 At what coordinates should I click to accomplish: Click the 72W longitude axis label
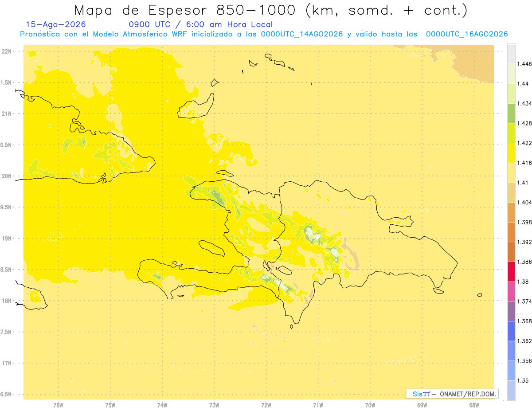pos(266,405)
